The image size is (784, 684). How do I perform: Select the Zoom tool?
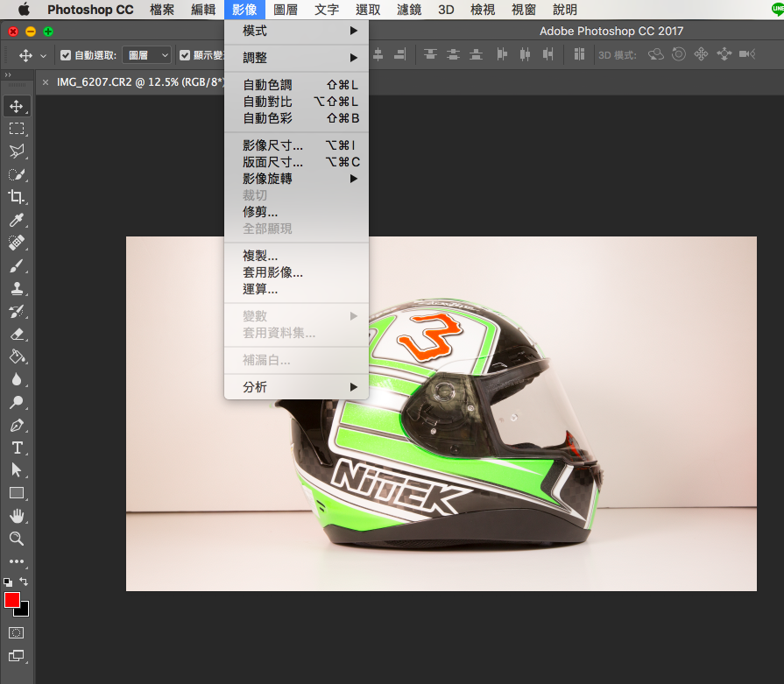coord(17,539)
